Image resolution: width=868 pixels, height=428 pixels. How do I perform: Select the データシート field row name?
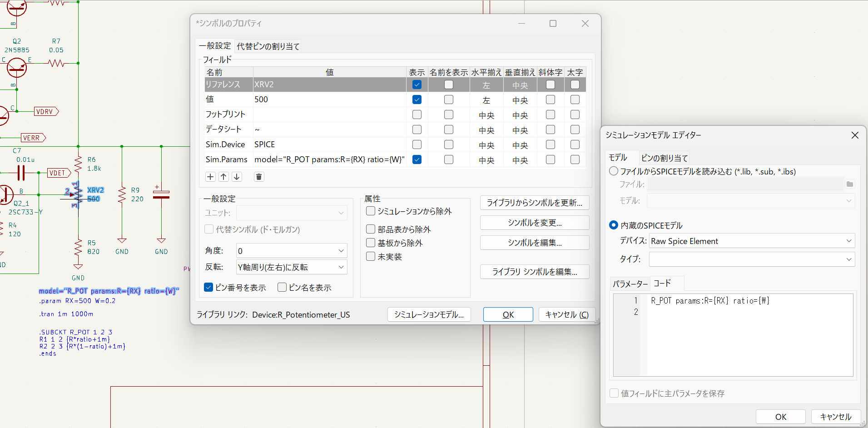point(229,129)
